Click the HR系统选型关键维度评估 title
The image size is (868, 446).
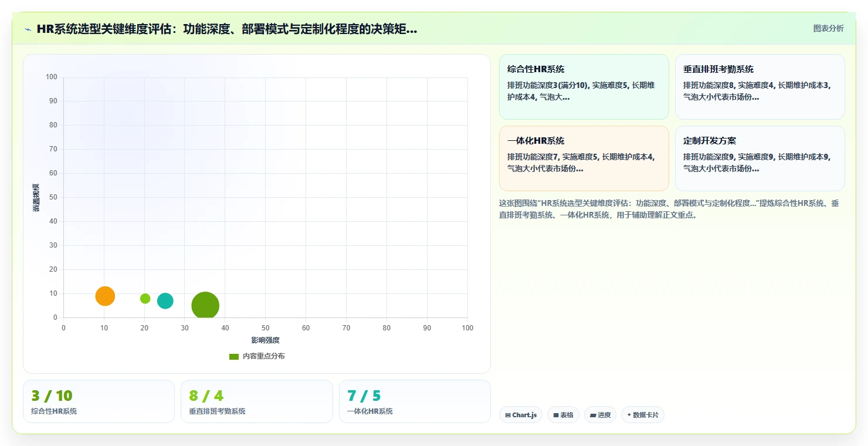coord(227,29)
